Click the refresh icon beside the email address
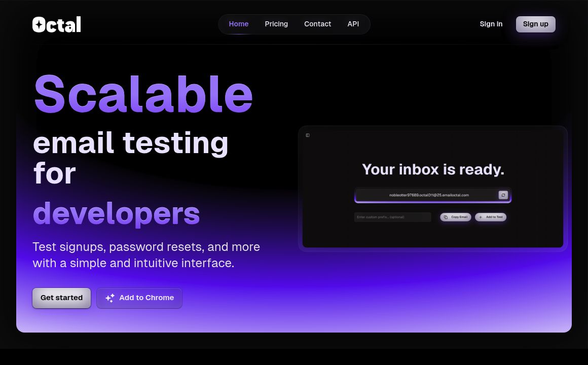This screenshot has height=365, width=588. click(x=503, y=195)
